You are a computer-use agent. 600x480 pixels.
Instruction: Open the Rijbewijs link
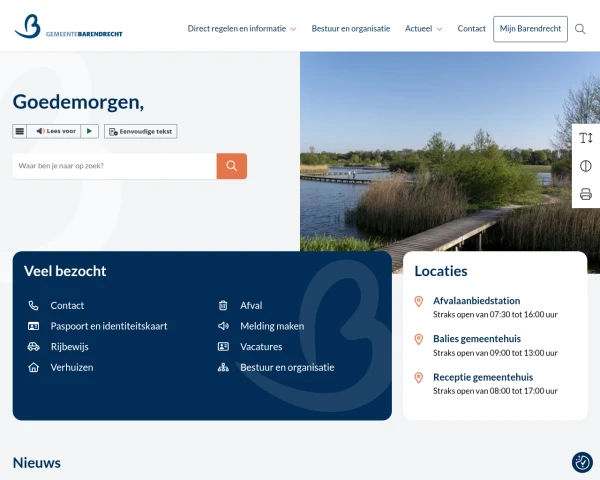(70, 347)
